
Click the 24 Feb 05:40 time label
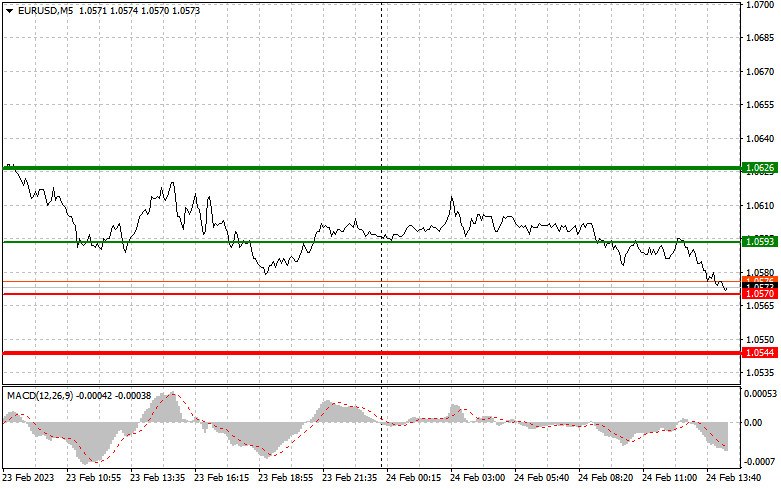(x=541, y=478)
